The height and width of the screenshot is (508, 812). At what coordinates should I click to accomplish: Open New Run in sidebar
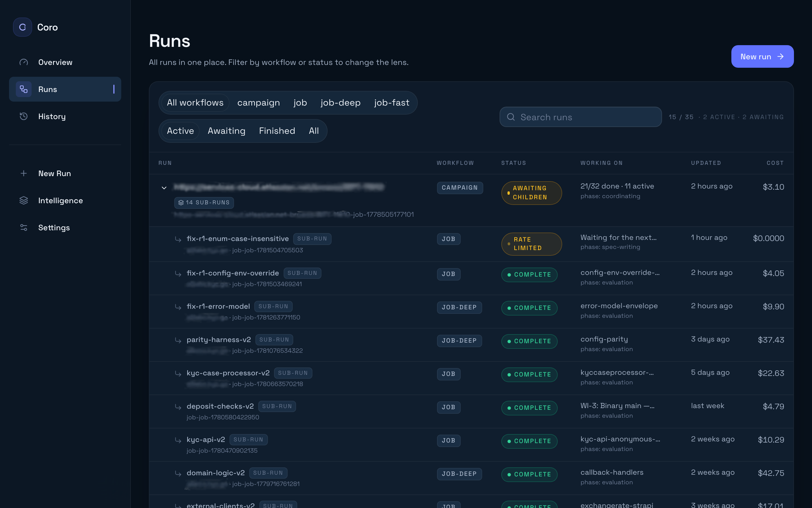pos(65,173)
